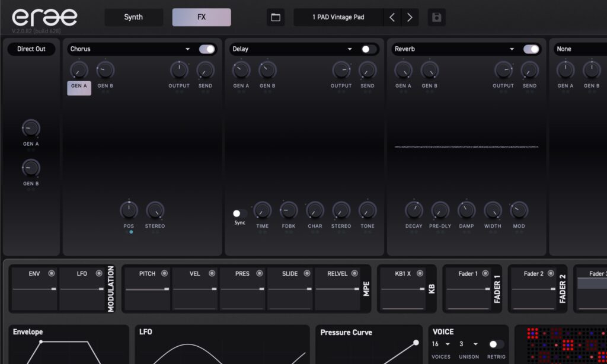Click the ENV modulation target icon
Image resolution: width=607 pixels, height=364 pixels.
[x=52, y=273]
